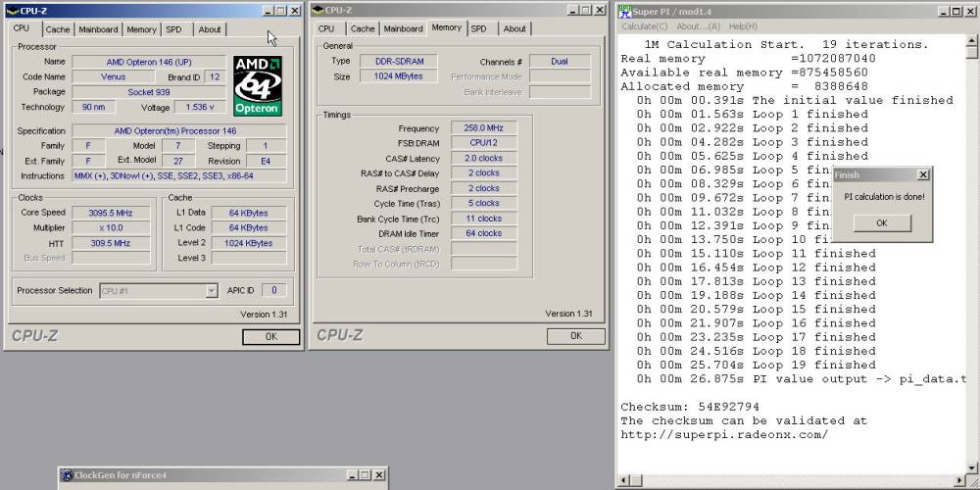Minimize the ClockGen for nForce4 window
The width and height of the screenshot is (980, 490).
click(x=353, y=475)
